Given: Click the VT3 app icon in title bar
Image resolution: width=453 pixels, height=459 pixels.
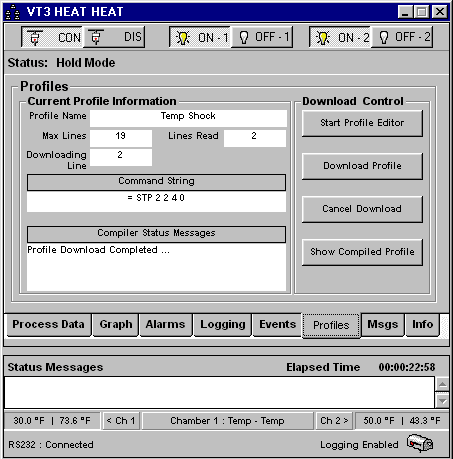Looking at the screenshot, I should point(13,12).
